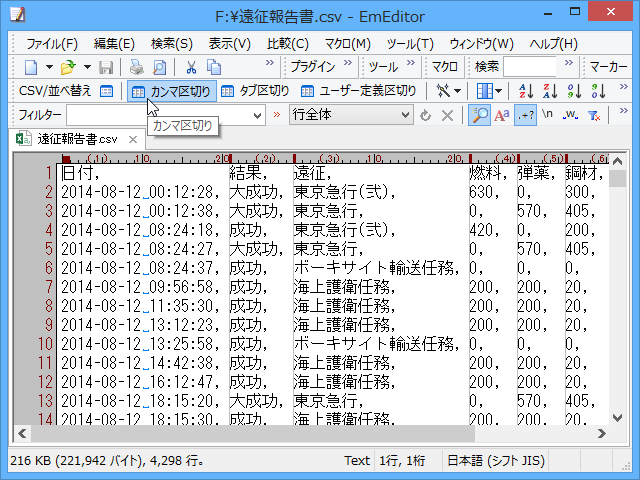Viewport: 640px width, 480px height.
Task: Switch to タブ区切り tab-separated mode
Action: click(x=255, y=91)
